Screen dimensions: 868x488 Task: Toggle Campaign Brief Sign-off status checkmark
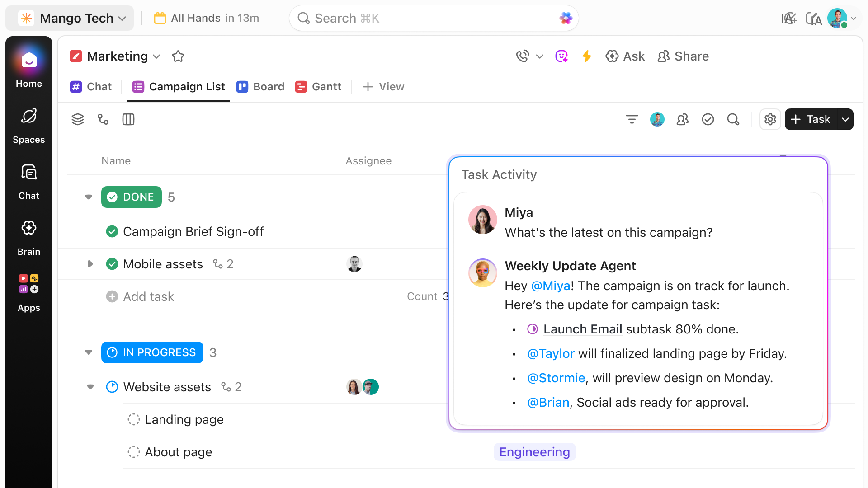112,231
